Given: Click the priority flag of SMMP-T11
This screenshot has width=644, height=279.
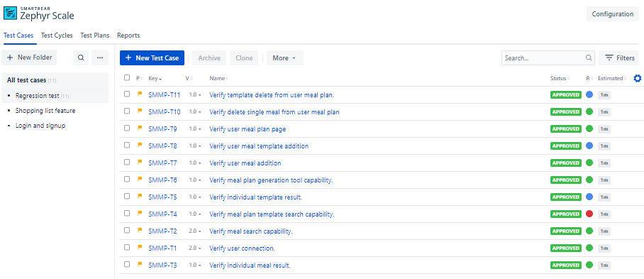Looking at the screenshot, I should [x=140, y=94].
